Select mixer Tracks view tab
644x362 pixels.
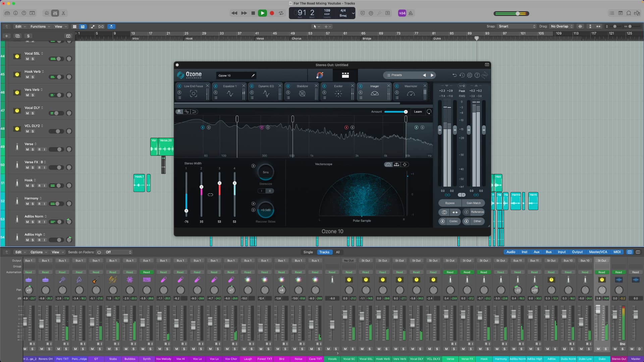click(324, 252)
